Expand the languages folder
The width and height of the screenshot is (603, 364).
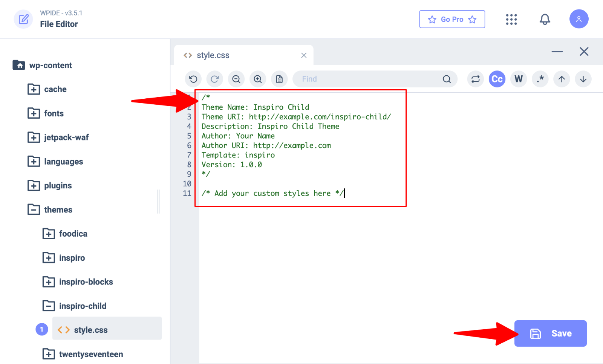coord(34,162)
